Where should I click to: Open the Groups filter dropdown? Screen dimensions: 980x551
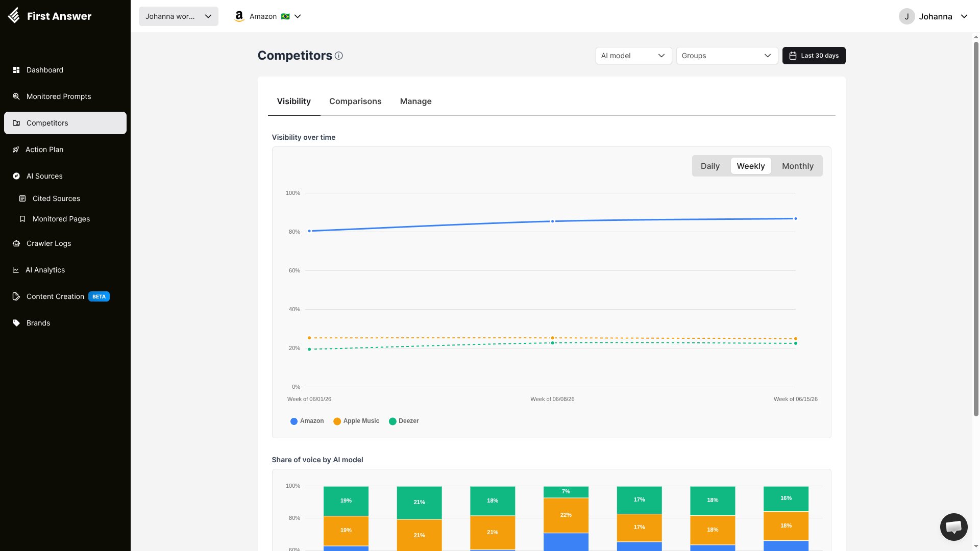(x=727, y=56)
